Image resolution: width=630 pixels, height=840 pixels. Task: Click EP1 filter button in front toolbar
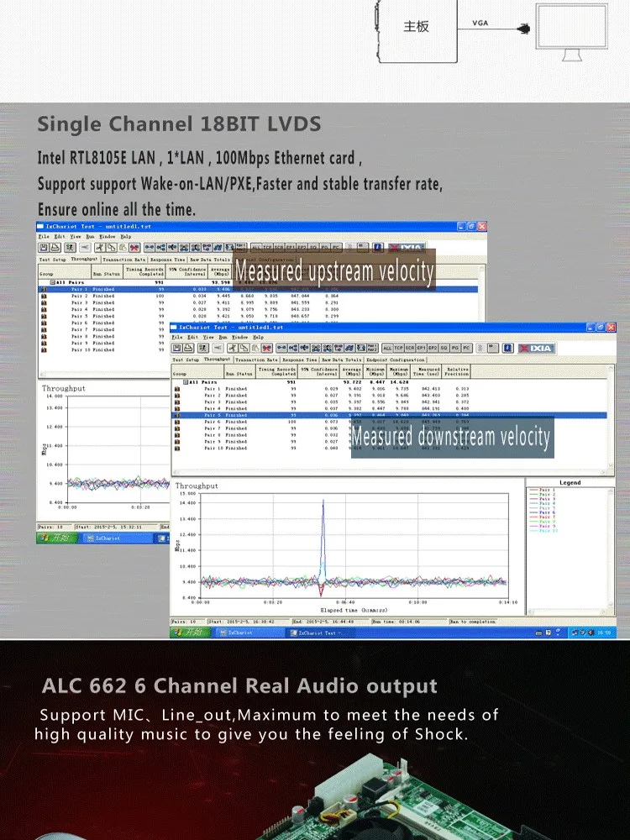[421, 348]
